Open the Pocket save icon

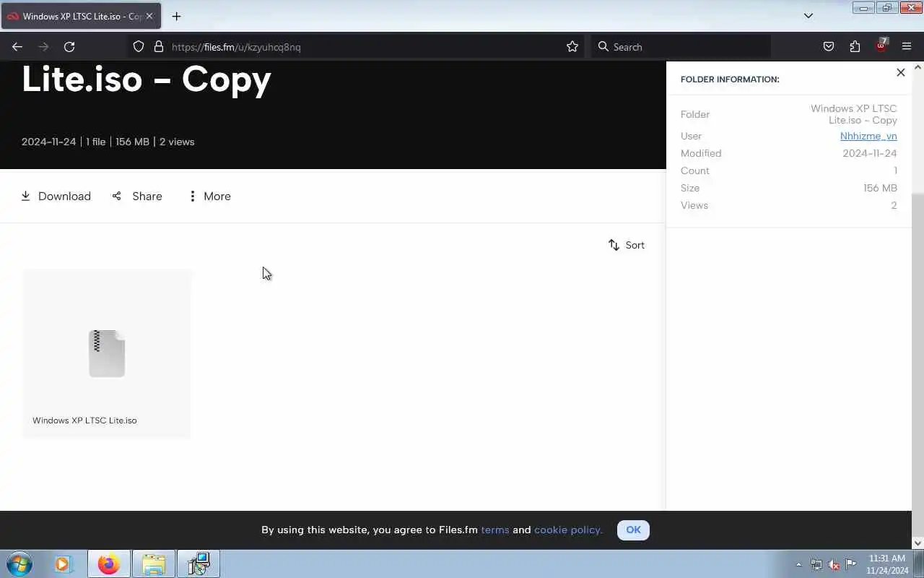tap(829, 47)
